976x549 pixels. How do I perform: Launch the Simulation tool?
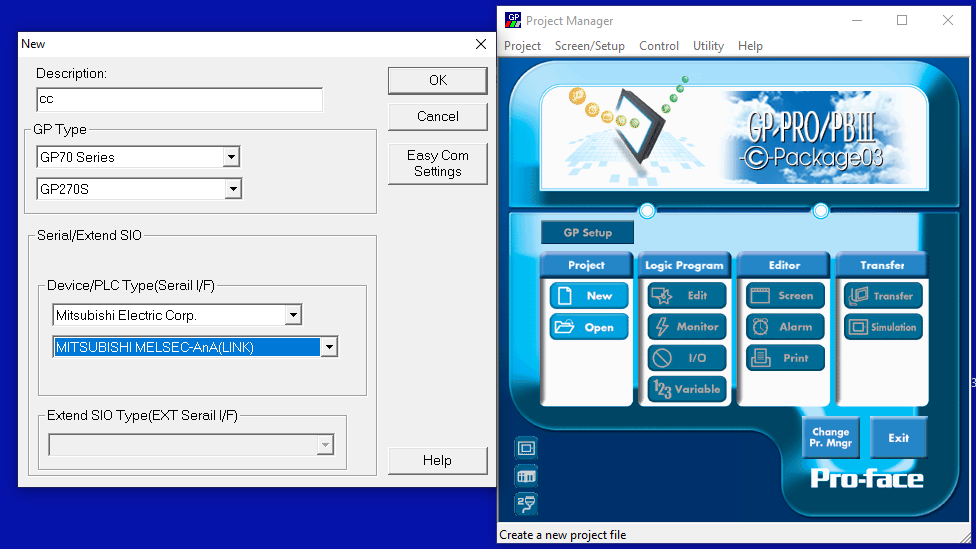click(883, 327)
